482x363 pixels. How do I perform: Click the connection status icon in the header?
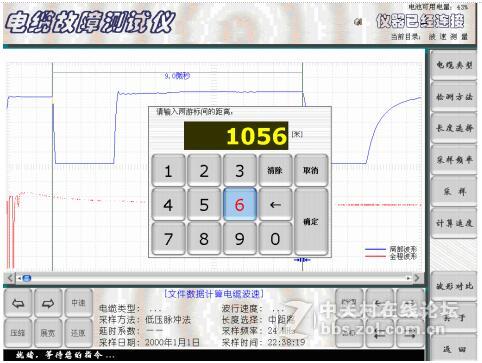(358, 22)
